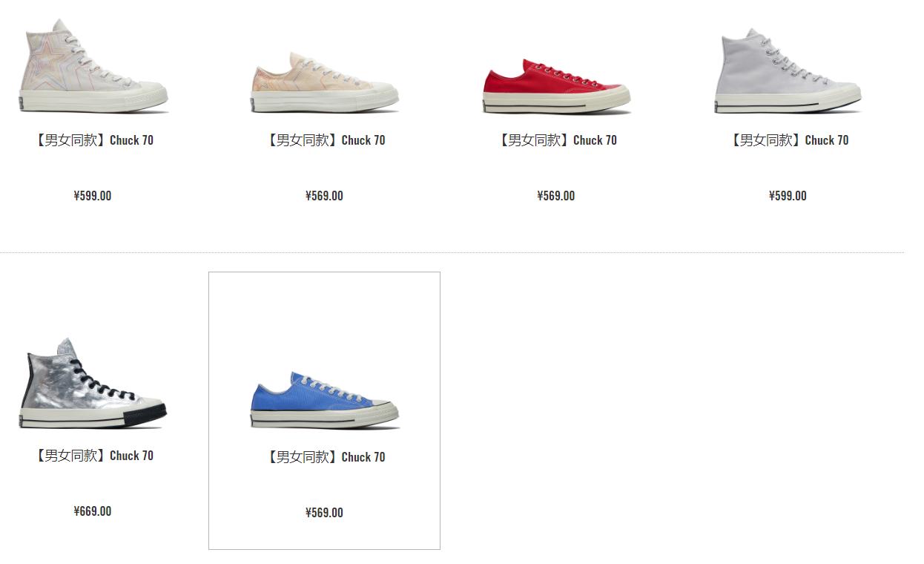Open the silver metallic high-top sneaker image
The image size is (924, 564).
(93, 384)
